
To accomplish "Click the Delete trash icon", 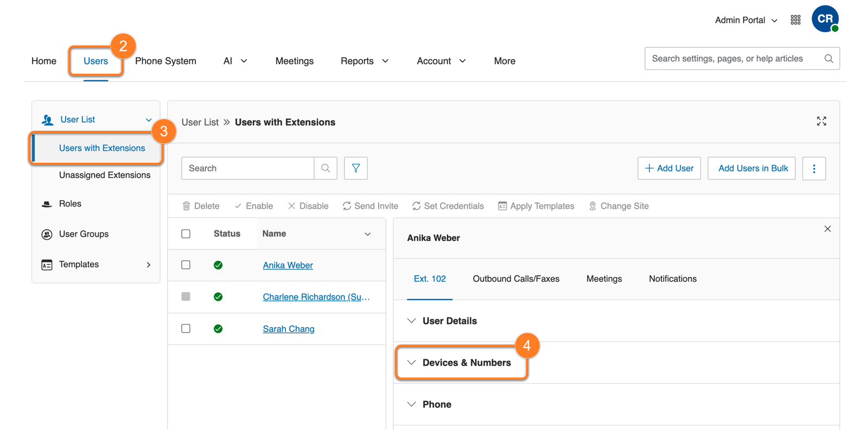I will 187,206.
